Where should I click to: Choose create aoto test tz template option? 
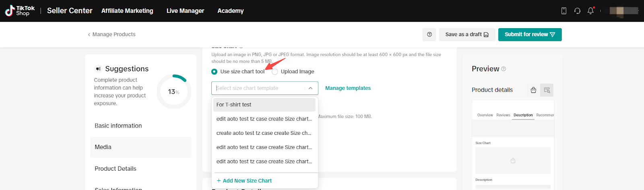tap(264, 133)
